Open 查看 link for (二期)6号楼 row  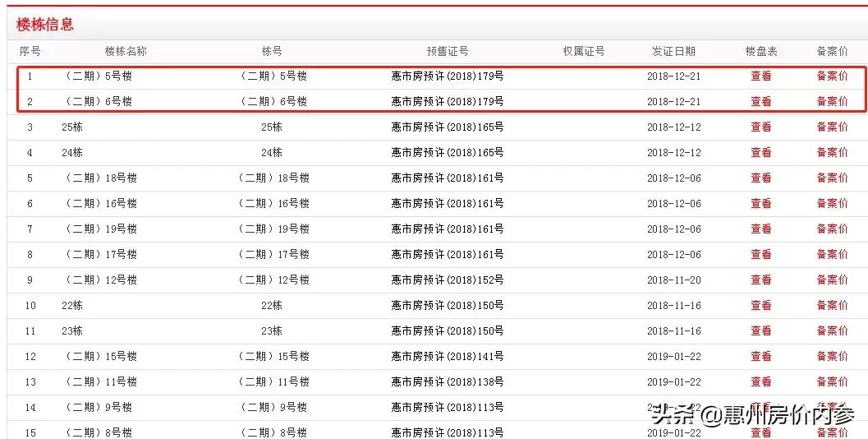[760, 101]
